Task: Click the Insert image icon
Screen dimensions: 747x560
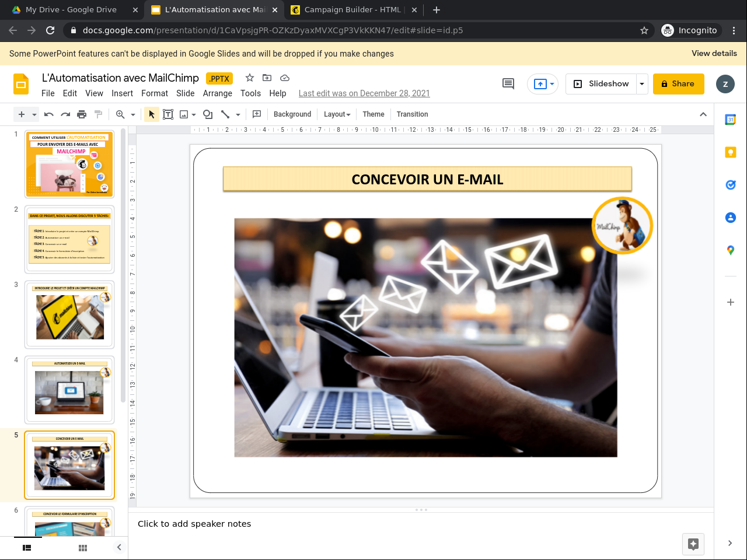Action: pos(184,114)
